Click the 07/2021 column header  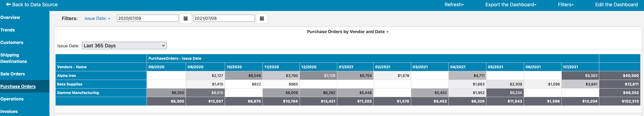pos(580,67)
